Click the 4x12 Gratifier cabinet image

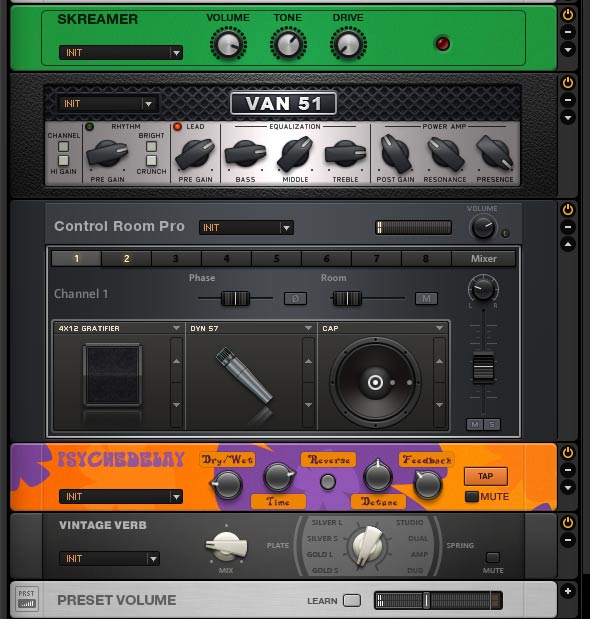click(x=112, y=375)
